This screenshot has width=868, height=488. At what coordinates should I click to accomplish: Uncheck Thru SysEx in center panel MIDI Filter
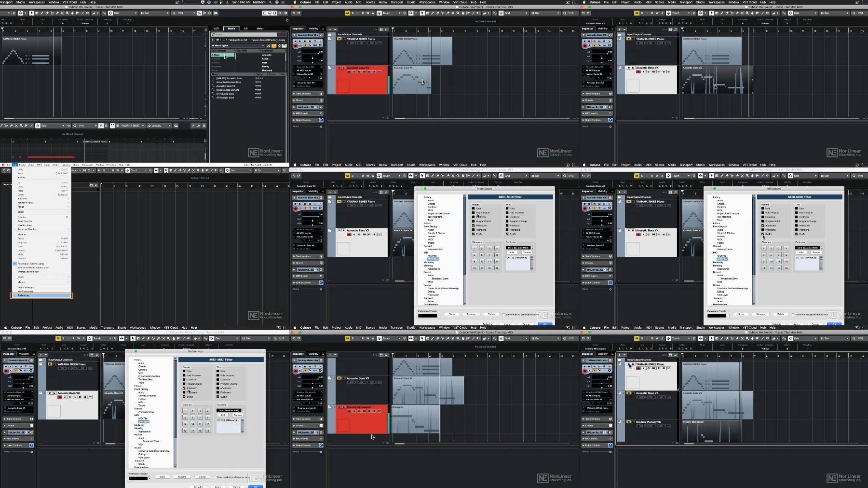(x=507, y=234)
